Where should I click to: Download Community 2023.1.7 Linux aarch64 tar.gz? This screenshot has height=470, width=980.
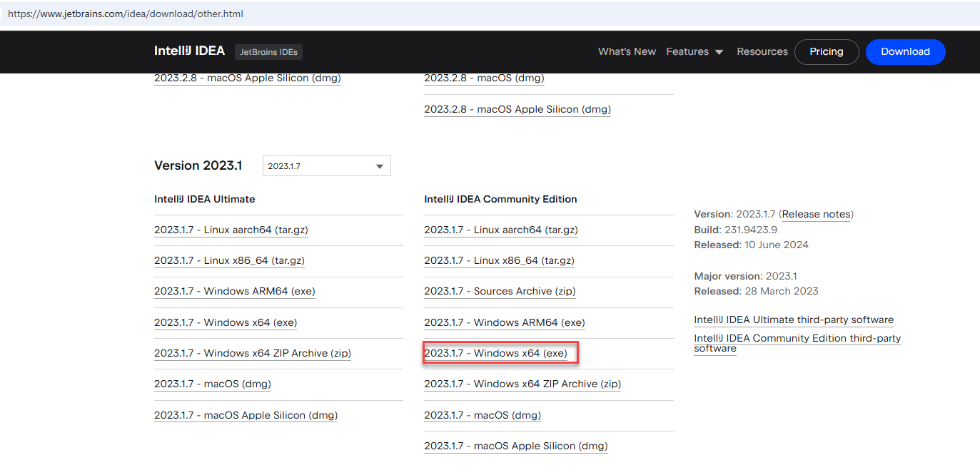(501, 230)
